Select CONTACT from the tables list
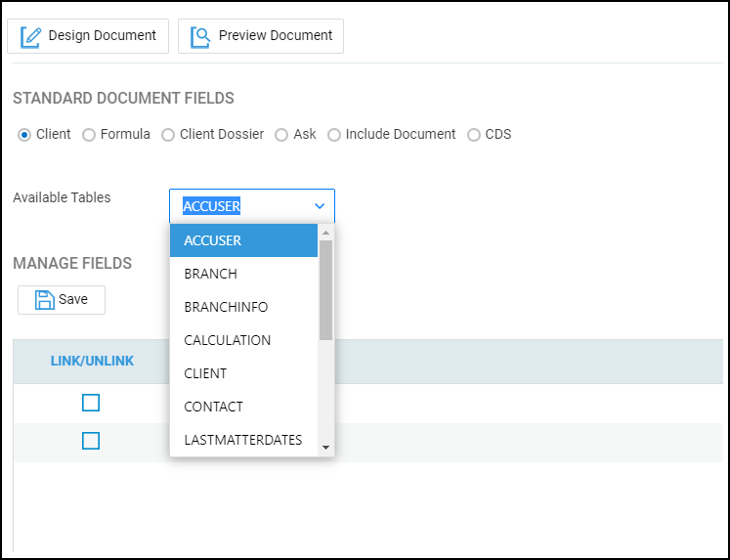The image size is (730, 560). point(214,407)
